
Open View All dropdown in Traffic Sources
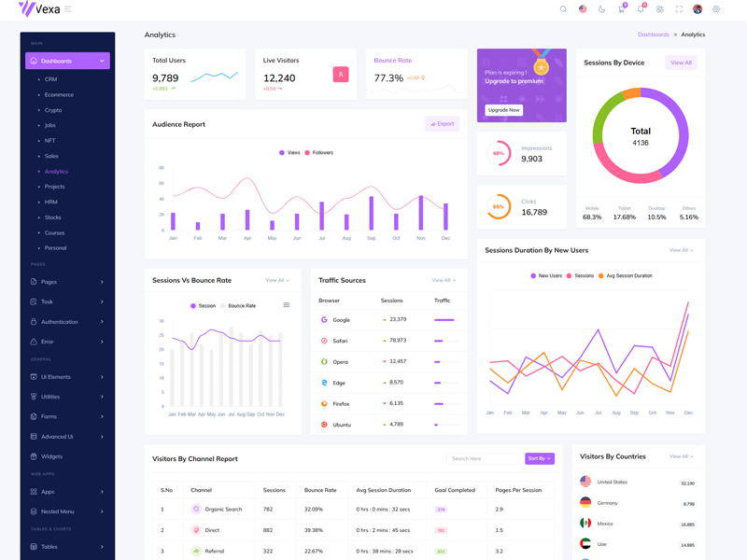[x=444, y=280]
